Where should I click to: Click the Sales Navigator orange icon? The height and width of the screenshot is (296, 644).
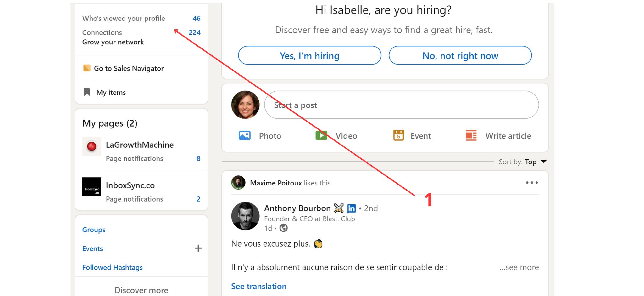click(87, 68)
